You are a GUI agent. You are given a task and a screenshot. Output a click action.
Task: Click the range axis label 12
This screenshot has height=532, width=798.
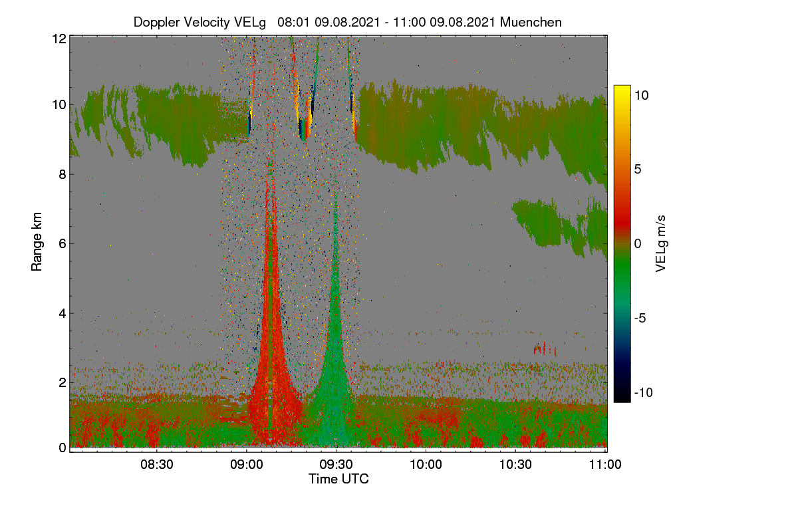[59, 39]
